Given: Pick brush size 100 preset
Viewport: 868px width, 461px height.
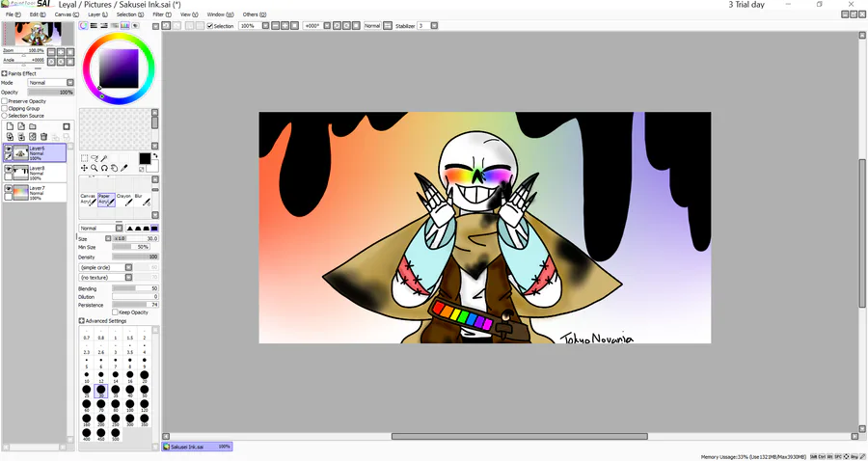Looking at the screenshot, I should 129,406.
